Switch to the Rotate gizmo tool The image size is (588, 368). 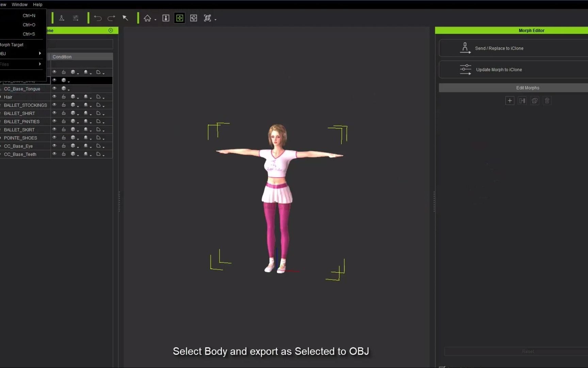coord(194,18)
